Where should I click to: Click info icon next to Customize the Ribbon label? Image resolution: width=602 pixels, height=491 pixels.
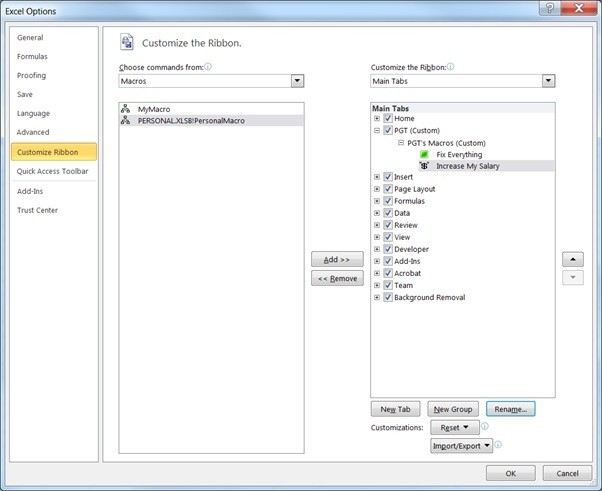(x=450, y=67)
